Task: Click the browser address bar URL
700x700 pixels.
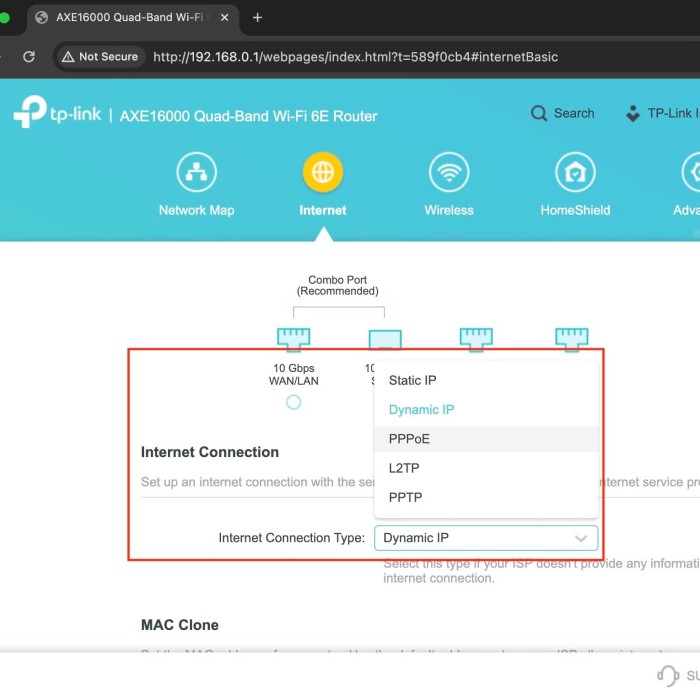Action: 355,57
